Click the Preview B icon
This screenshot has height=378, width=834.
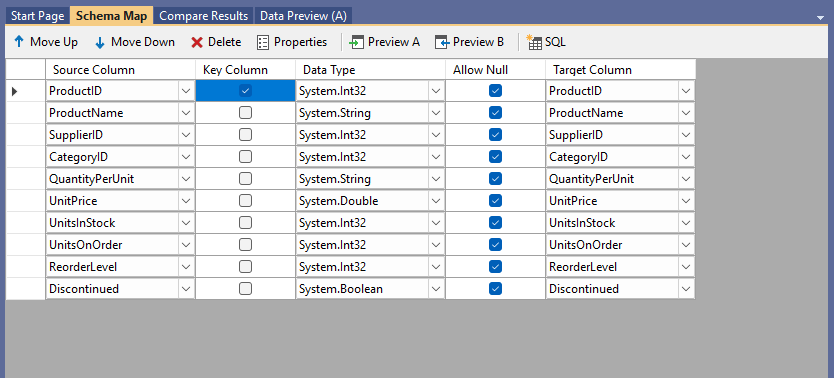(441, 42)
